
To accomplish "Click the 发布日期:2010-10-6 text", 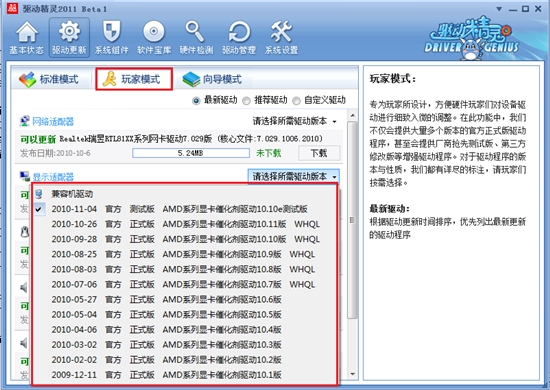I will point(55,153).
